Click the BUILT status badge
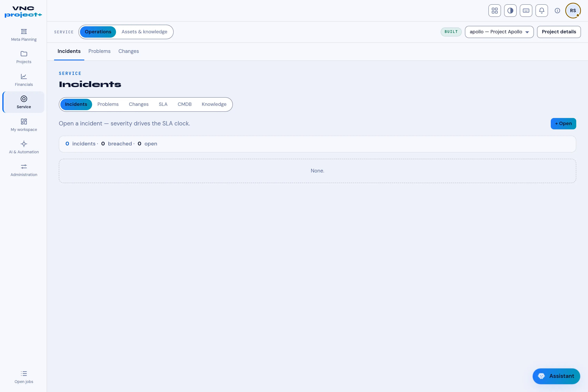The width and height of the screenshot is (588, 392). pos(451,32)
